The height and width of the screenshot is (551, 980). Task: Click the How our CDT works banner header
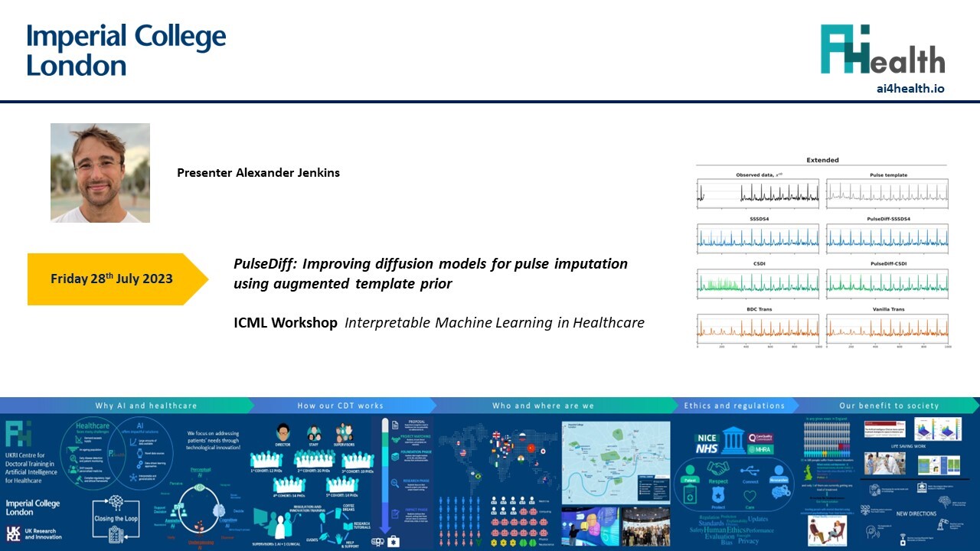(340, 406)
